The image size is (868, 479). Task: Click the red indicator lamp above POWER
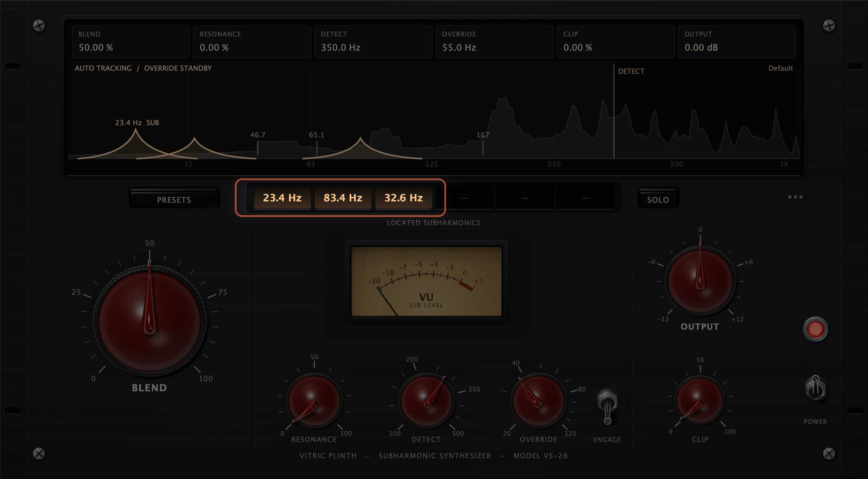pyautogui.click(x=815, y=329)
